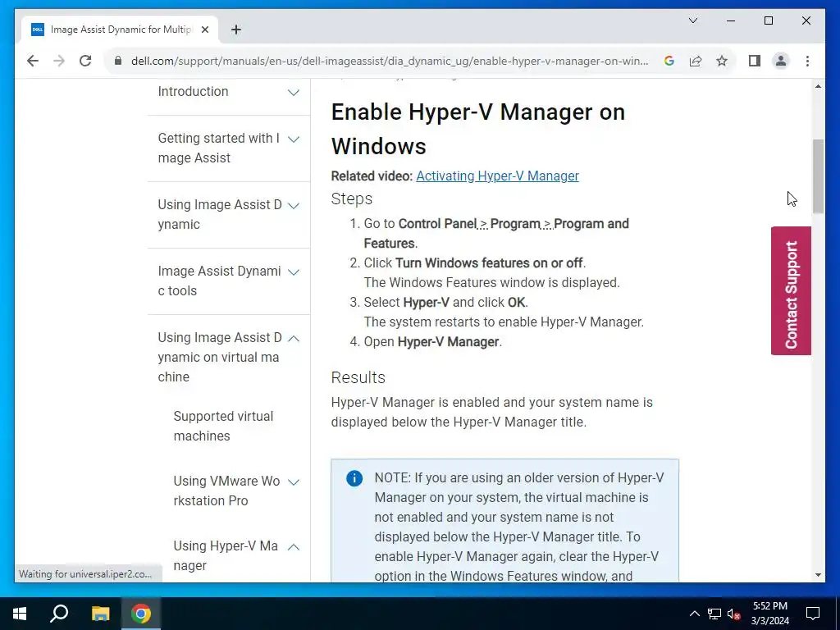View site info via the lock icon

pyautogui.click(x=118, y=61)
